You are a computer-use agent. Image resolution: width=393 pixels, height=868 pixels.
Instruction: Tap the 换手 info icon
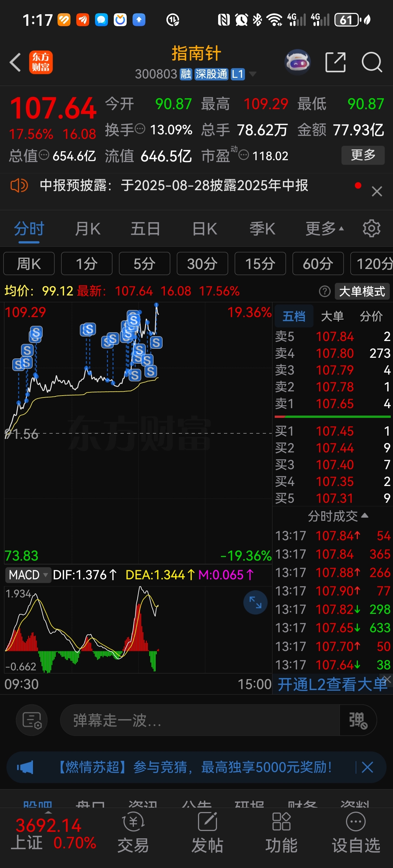coord(140,129)
